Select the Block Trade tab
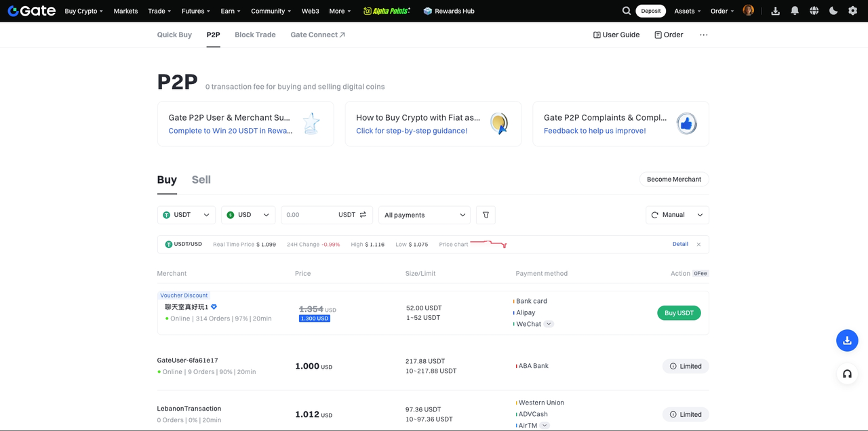 (255, 35)
